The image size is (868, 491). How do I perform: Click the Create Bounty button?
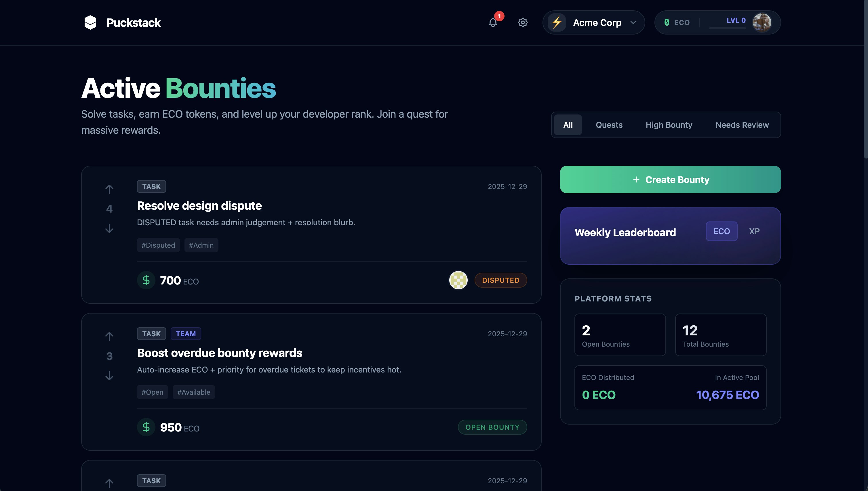click(670, 179)
